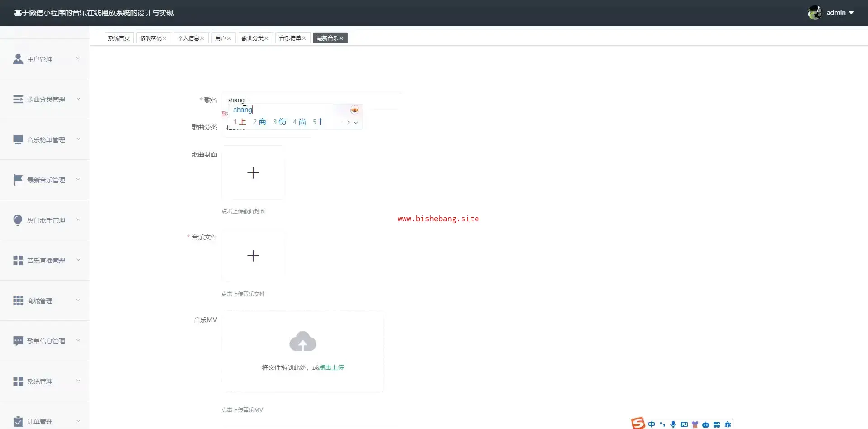The width and height of the screenshot is (868, 429).
Task: Click the 歌单信息管理 chat bubble icon
Action: [x=18, y=341]
